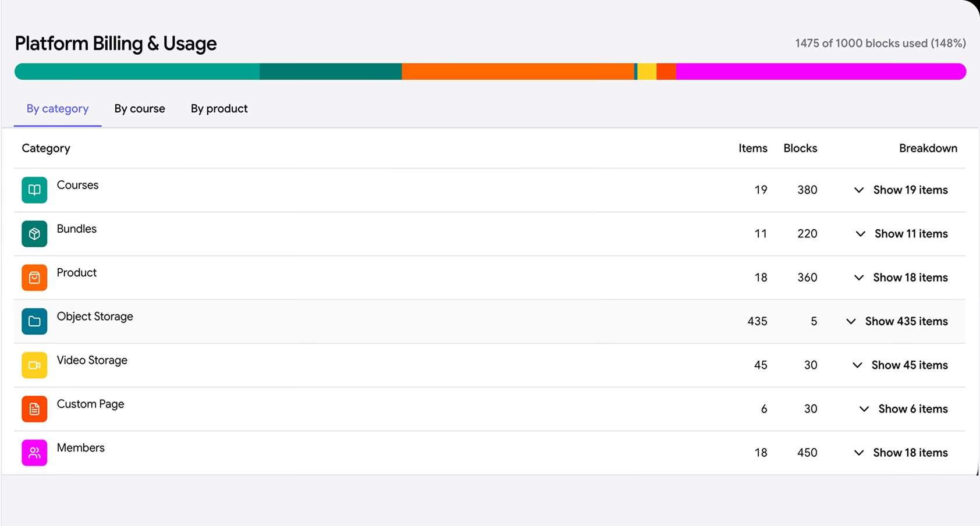
Task: Click the Custom Page document icon
Action: click(x=34, y=409)
